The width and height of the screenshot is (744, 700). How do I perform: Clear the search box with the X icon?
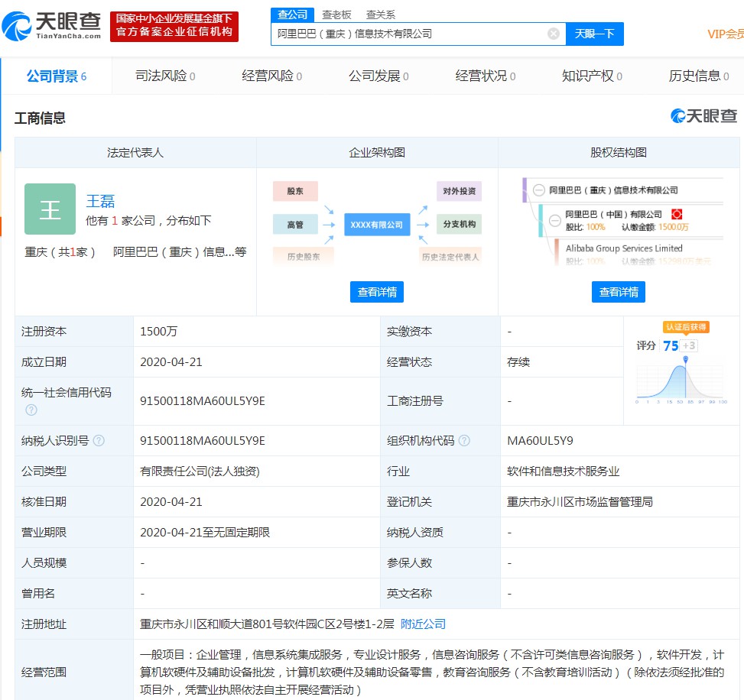click(x=554, y=34)
